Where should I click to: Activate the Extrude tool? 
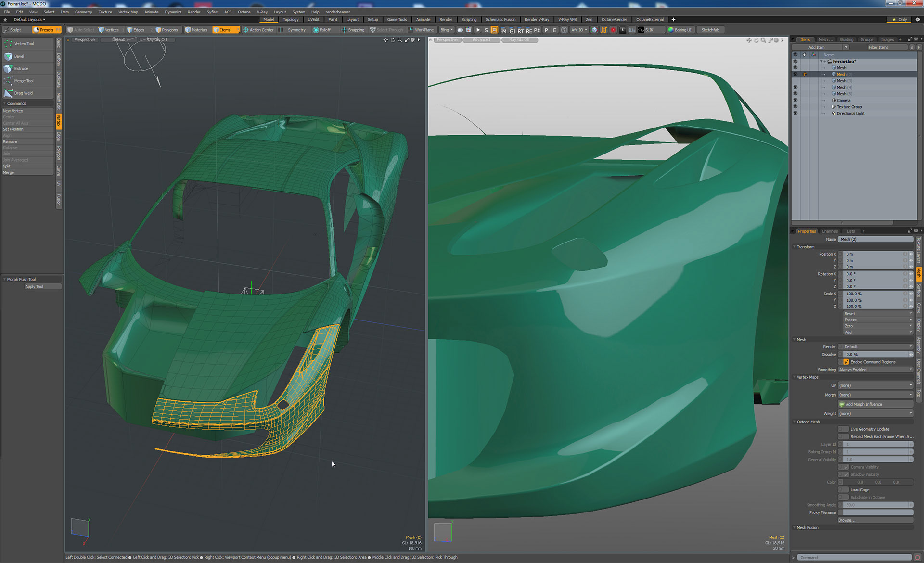[x=21, y=69]
